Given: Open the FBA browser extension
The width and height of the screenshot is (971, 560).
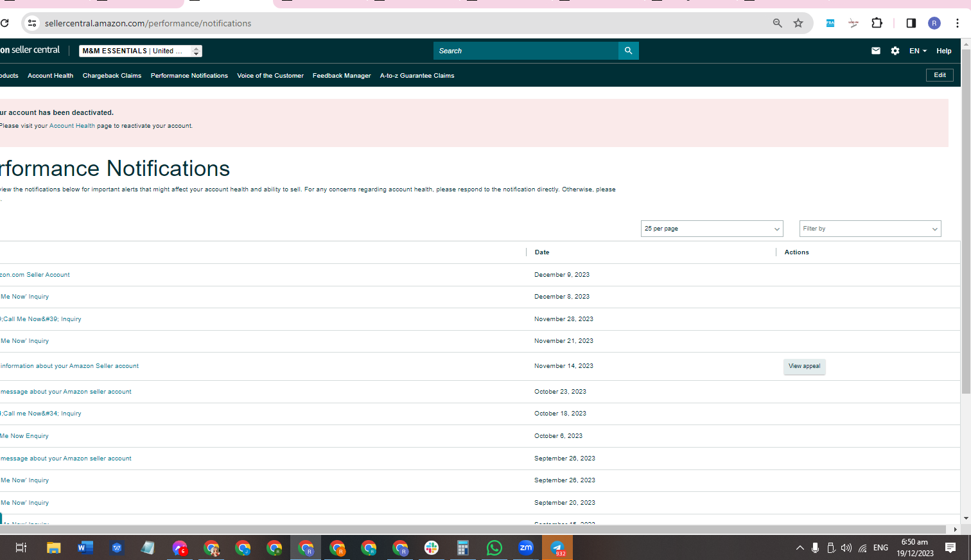Looking at the screenshot, I should click(830, 23).
